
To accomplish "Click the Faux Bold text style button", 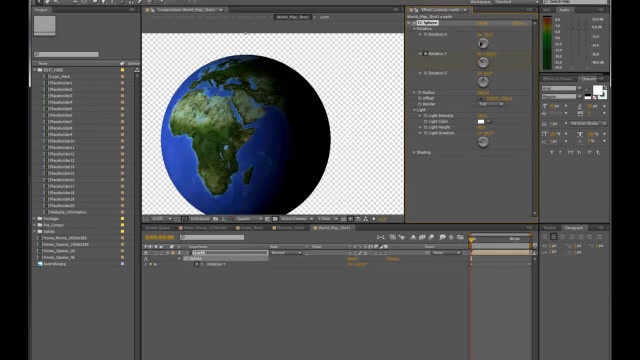I will [552, 153].
